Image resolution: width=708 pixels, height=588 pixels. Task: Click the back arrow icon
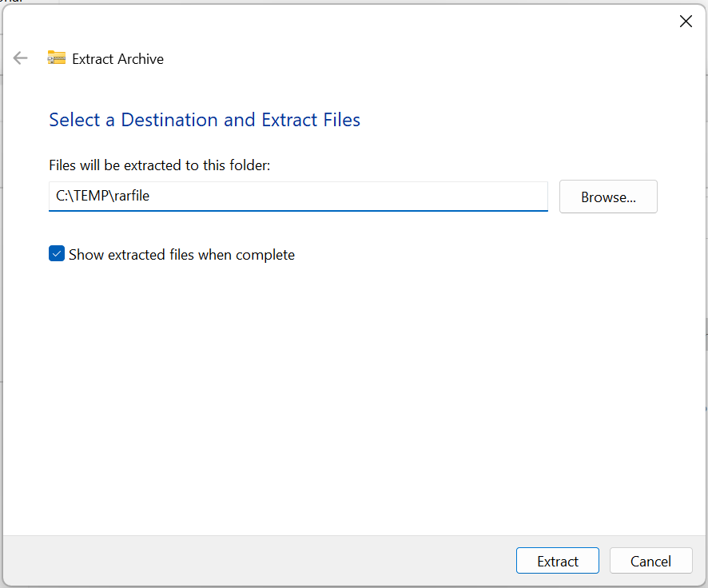[x=21, y=58]
